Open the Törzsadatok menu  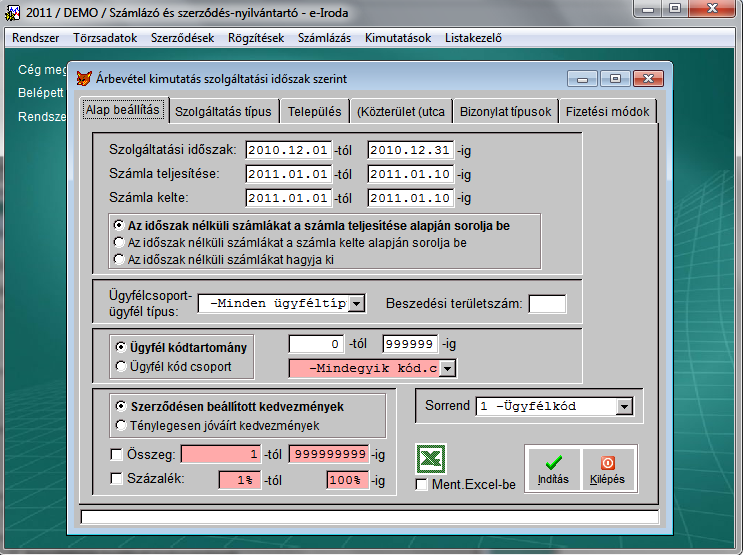click(x=104, y=39)
